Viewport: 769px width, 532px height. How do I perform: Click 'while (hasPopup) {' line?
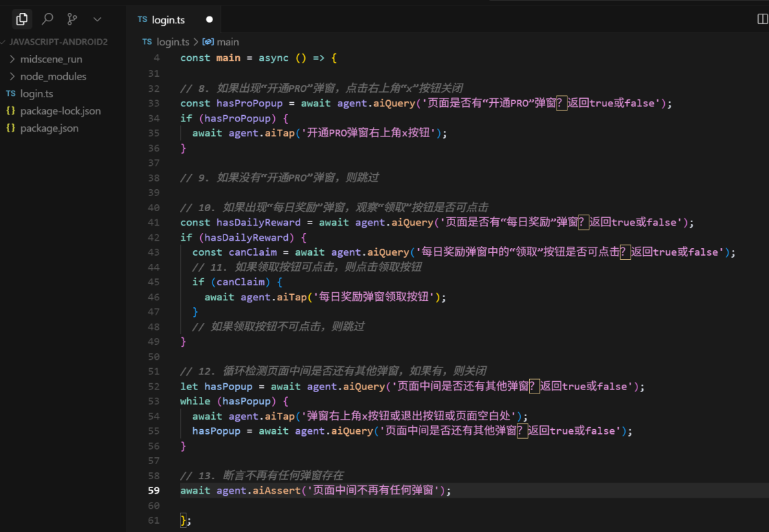coord(234,401)
